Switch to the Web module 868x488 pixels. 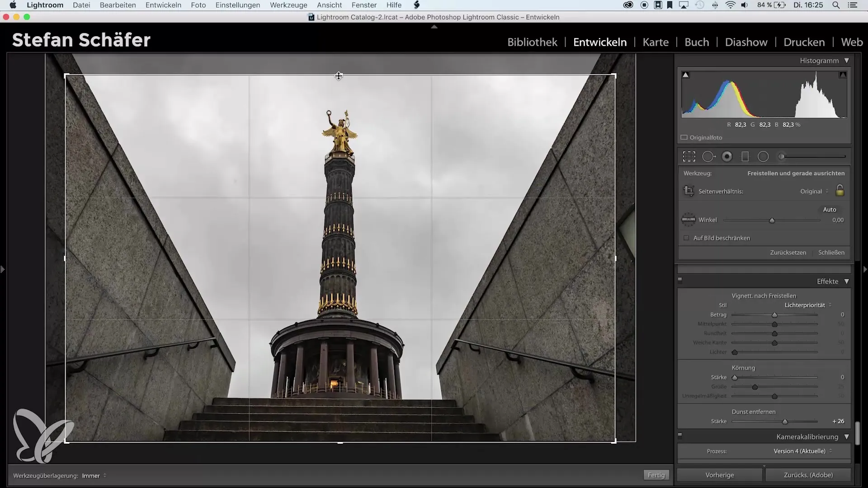pyautogui.click(x=852, y=42)
